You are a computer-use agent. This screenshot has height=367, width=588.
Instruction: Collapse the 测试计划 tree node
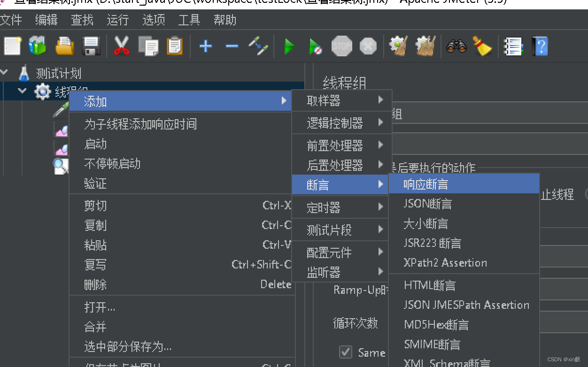(x=4, y=73)
